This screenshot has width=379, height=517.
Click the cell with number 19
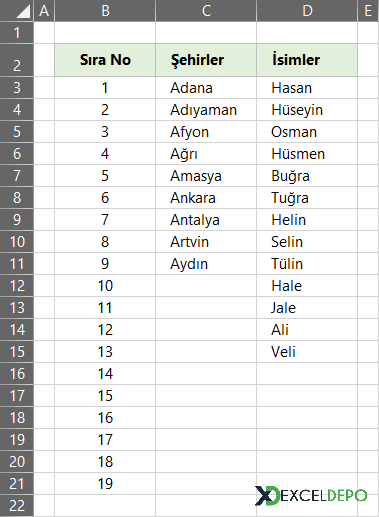[105, 484]
